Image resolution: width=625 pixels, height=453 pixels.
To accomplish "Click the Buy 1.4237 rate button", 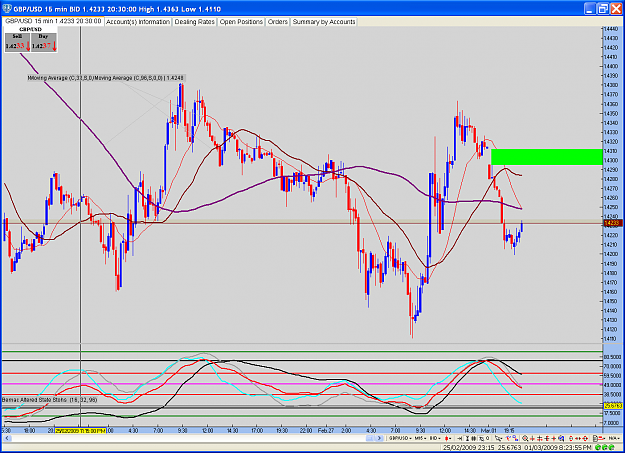I will [44, 42].
